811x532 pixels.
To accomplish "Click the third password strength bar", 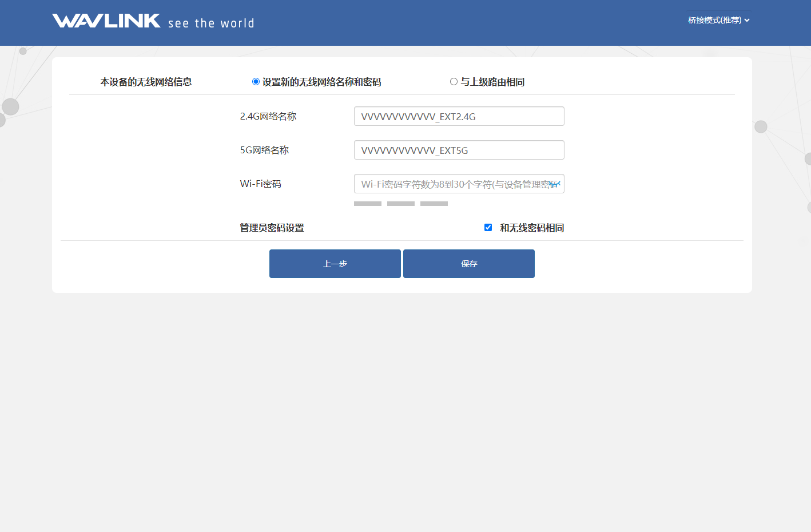I will [x=434, y=204].
